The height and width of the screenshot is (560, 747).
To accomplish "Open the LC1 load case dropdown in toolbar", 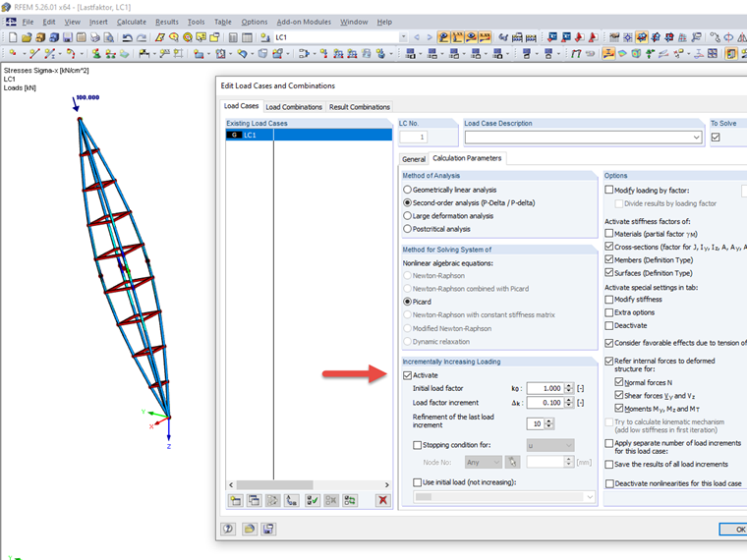I will [403, 37].
